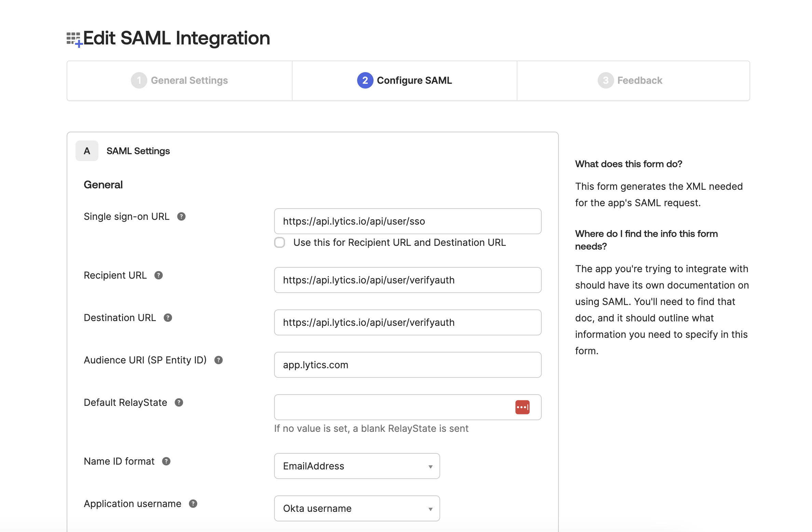Viewport: 812px width, 532px height.
Task: Go to General Settings step
Action: (179, 81)
